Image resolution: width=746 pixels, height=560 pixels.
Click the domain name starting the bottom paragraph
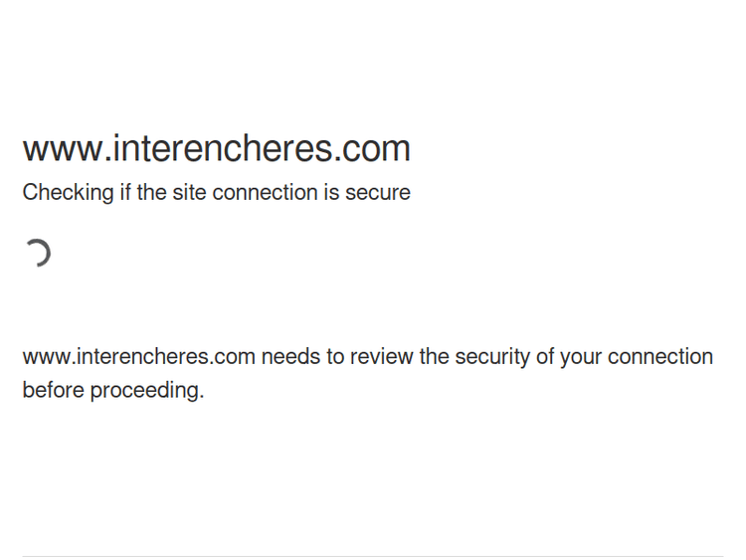[x=138, y=356]
